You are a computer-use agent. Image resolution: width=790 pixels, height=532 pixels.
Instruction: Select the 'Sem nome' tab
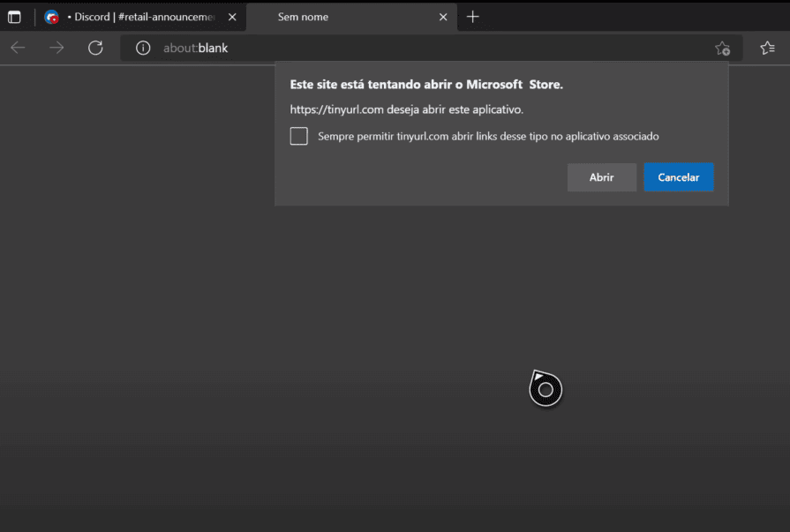pos(335,17)
